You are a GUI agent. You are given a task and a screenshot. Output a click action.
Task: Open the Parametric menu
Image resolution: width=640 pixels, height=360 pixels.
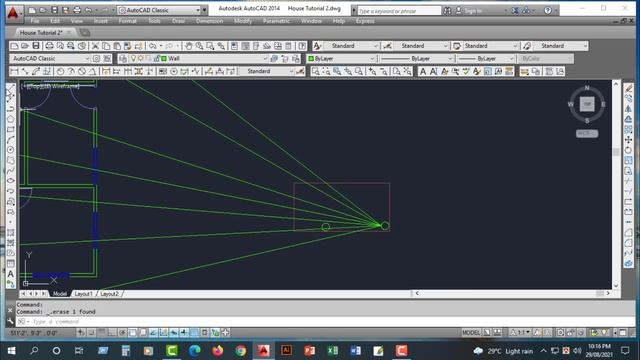click(276, 21)
